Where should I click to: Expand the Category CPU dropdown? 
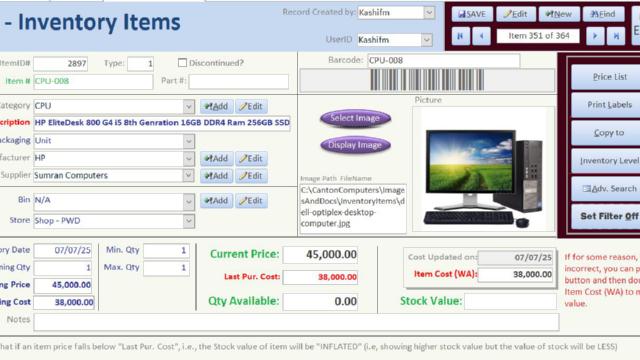[189, 107]
